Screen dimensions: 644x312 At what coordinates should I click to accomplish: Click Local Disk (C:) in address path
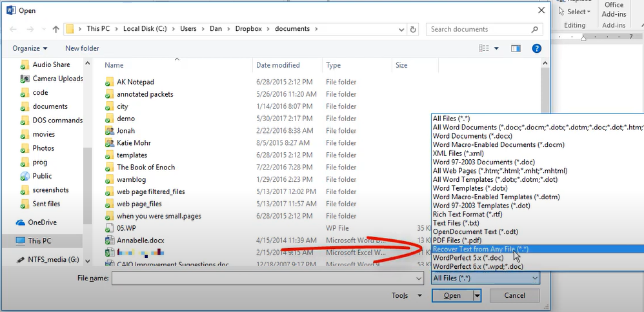pos(145,29)
